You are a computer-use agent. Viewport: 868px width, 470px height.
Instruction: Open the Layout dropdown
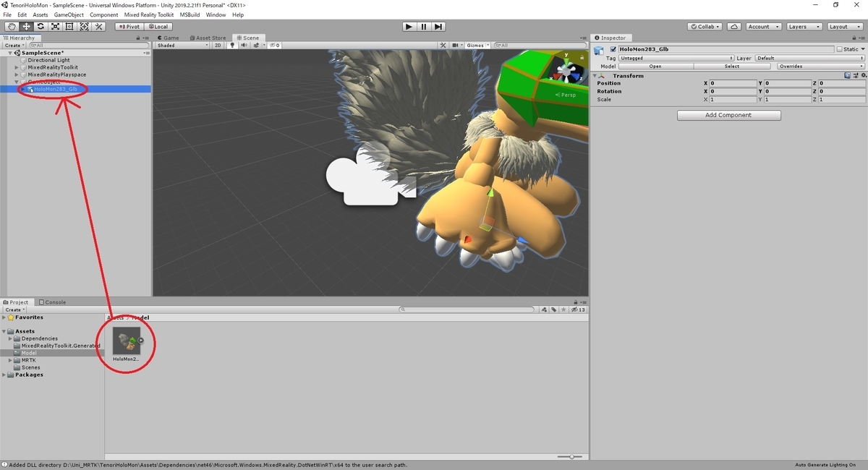(x=845, y=27)
